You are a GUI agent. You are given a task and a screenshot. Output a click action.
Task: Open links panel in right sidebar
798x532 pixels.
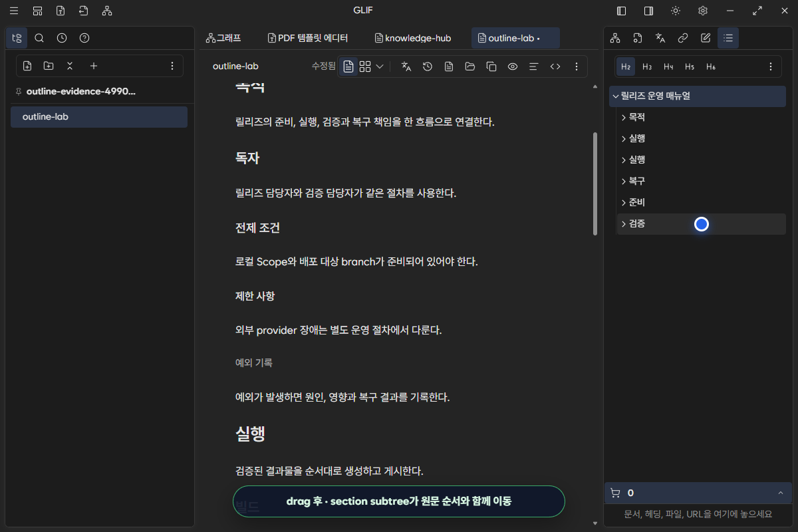(683, 38)
